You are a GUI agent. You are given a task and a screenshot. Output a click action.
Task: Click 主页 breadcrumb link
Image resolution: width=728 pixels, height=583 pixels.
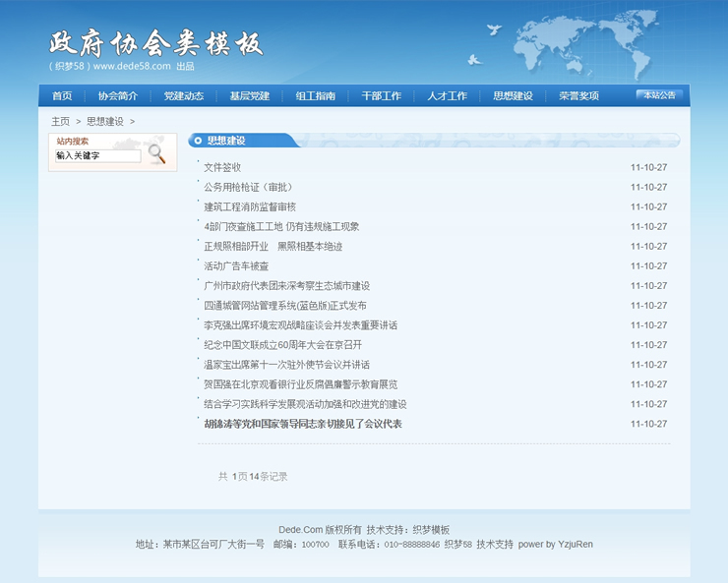[61, 122]
